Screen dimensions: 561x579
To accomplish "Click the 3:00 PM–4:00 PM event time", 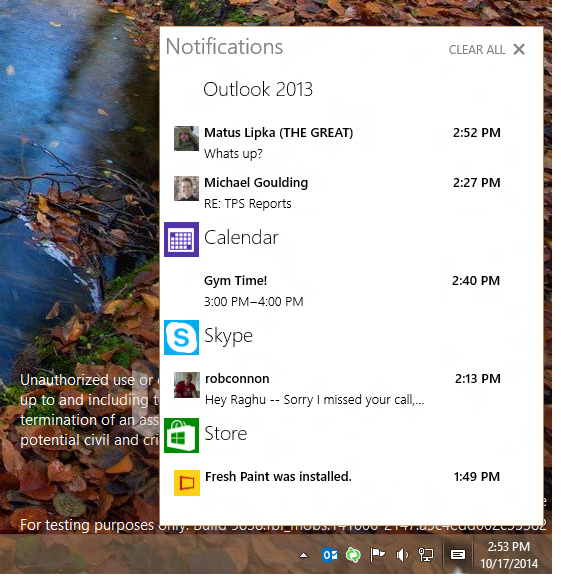I will 254,302.
